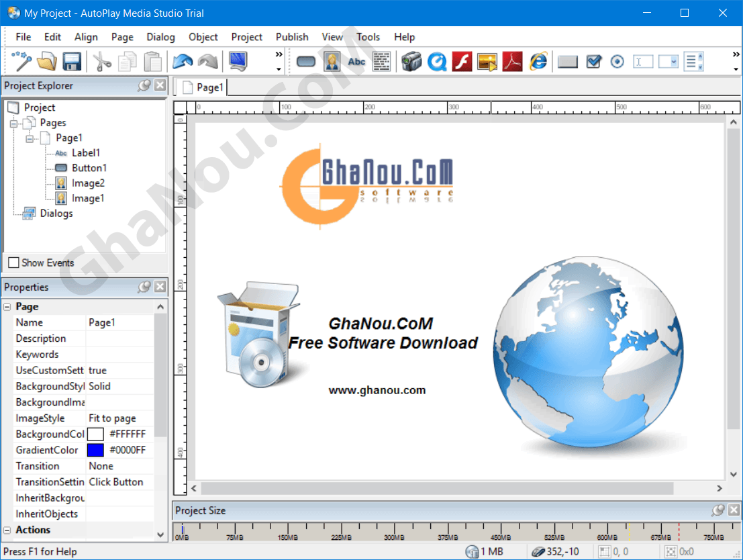Open the Object menu

203,37
